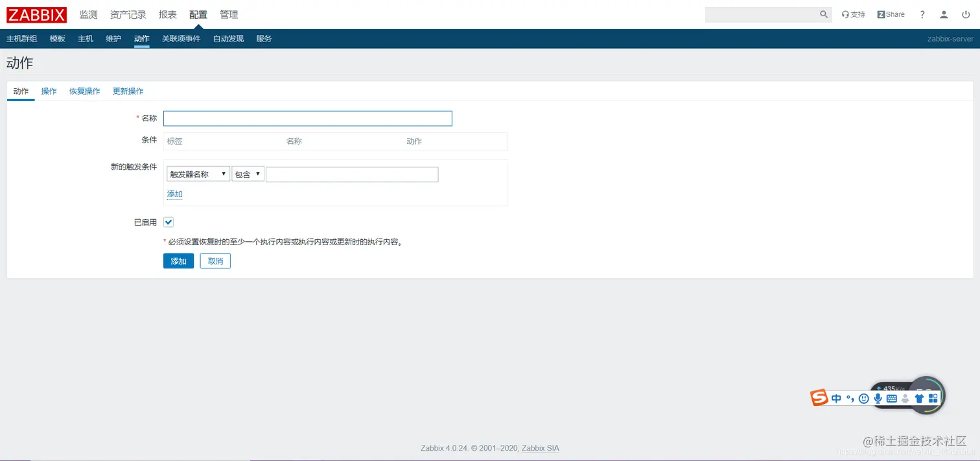The image size is (980, 461).
Task: Click the blue 添加 submit button
Action: 178,261
